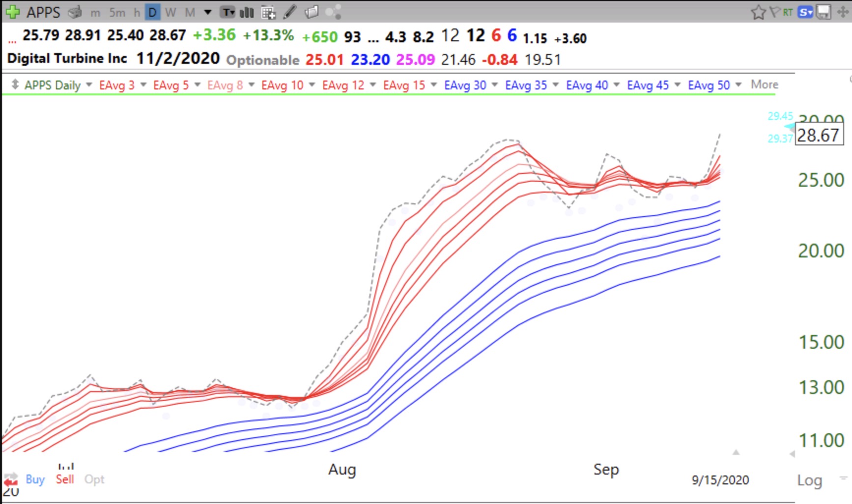Open the T template dropdown

pos(227,12)
